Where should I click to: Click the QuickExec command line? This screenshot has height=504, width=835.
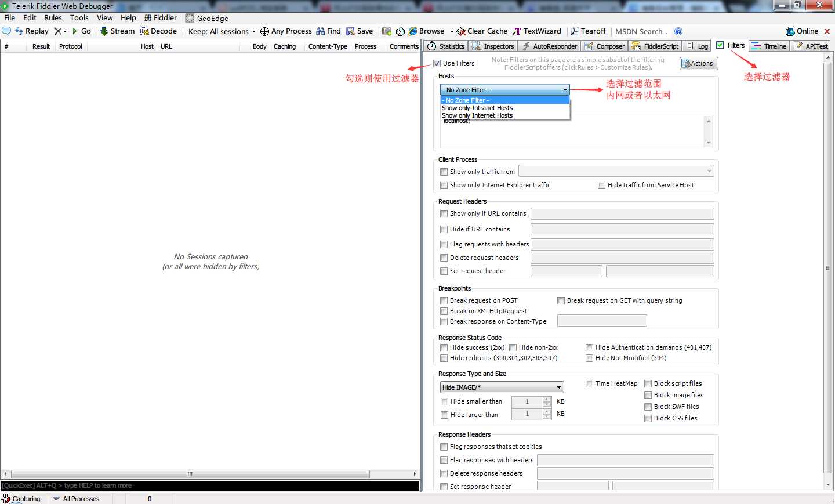click(210, 485)
